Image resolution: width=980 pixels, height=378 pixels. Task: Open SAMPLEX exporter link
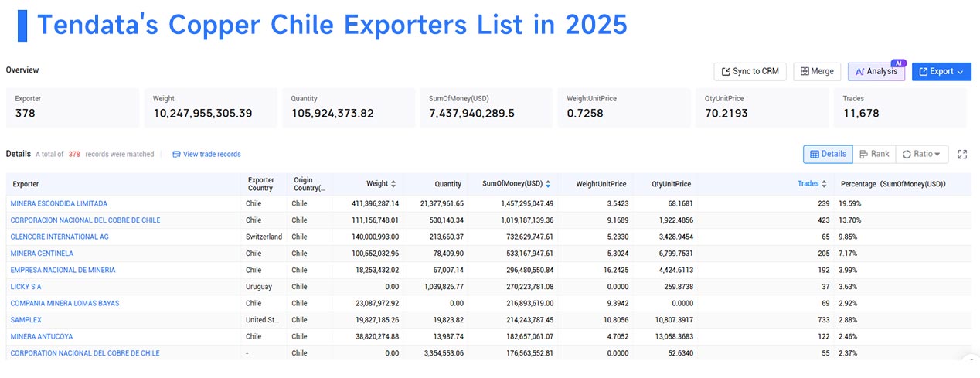click(x=26, y=320)
